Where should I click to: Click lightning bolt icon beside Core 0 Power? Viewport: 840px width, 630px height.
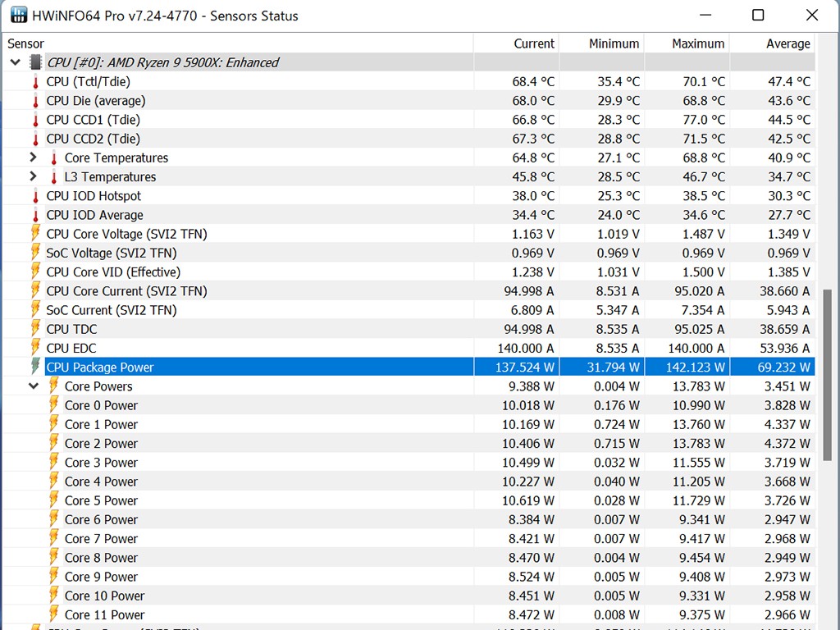click(54, 405)
